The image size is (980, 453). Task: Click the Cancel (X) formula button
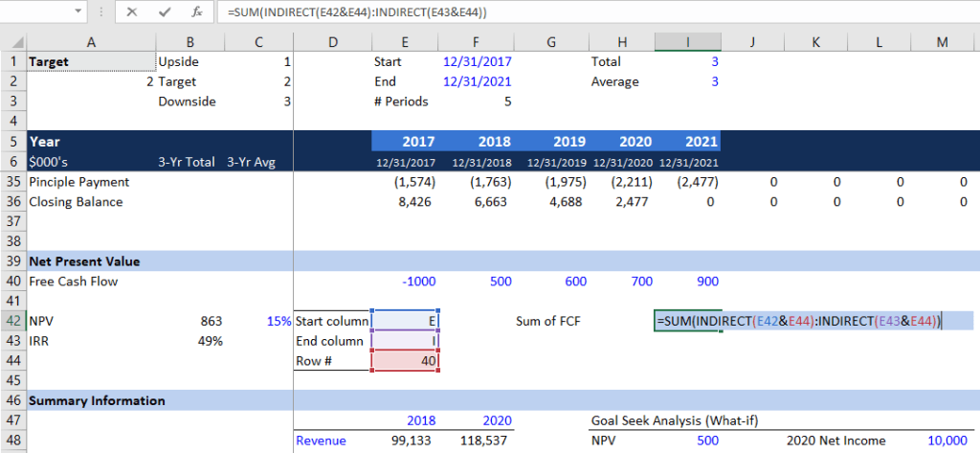[131, 13]
